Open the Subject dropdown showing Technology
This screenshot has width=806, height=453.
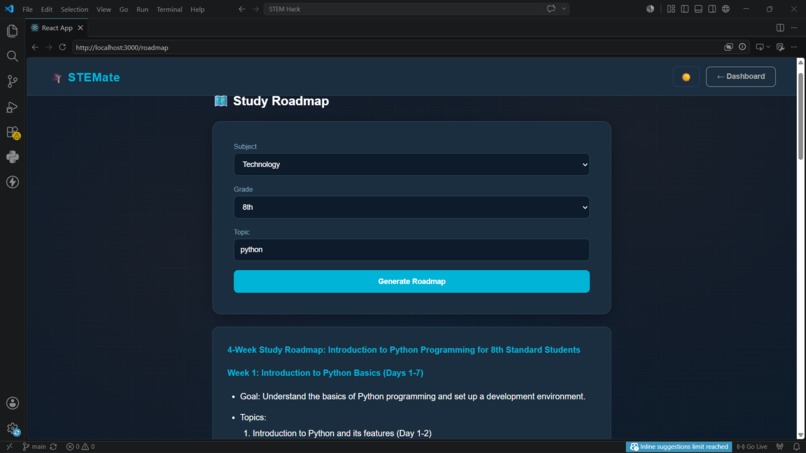point(411,165)
